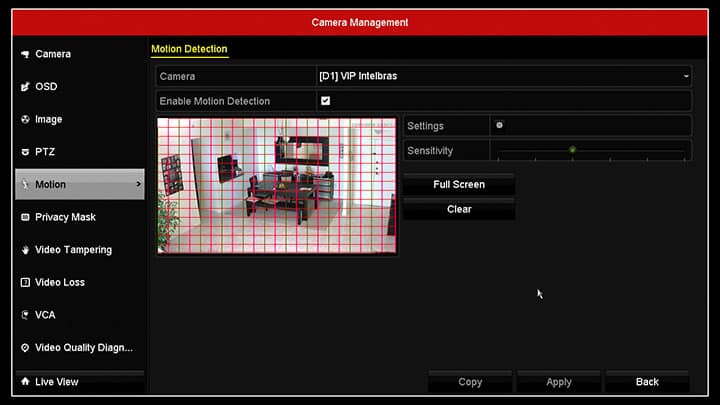Click the OSD pencil icon
Screen dimensions: 720x405
click(x=25, y=87)
